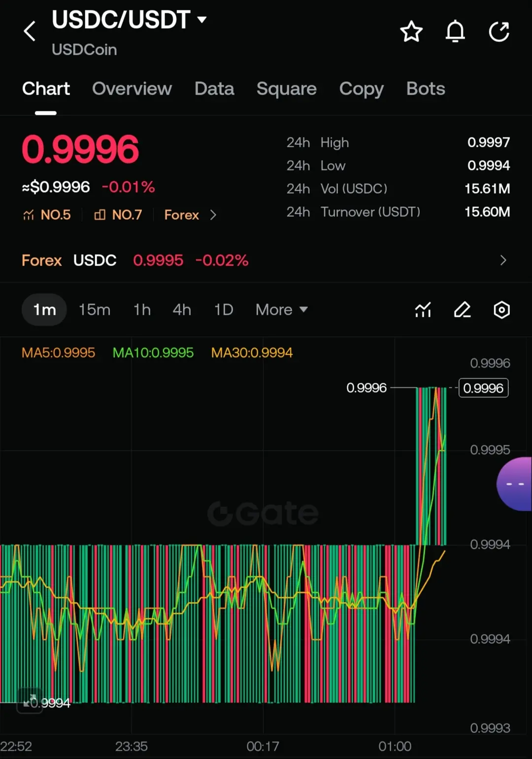532x759 pixels.
Task: Tap the MA30:0.9994 indicator label
Action: point(252,353)
